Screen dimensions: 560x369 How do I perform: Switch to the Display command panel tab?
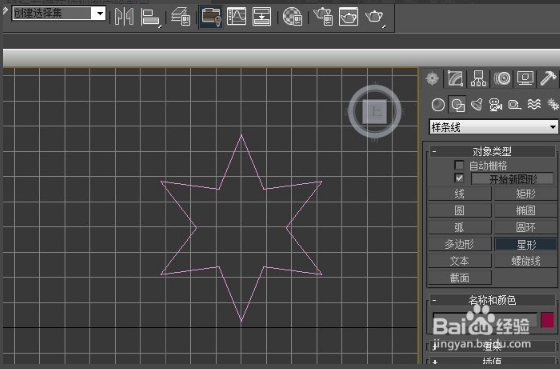tap(525, 78)
